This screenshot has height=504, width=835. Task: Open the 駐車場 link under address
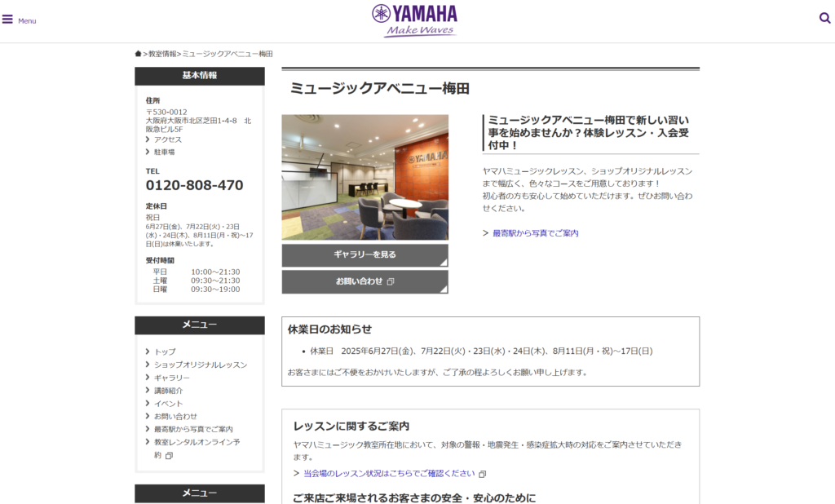point(164,152)
